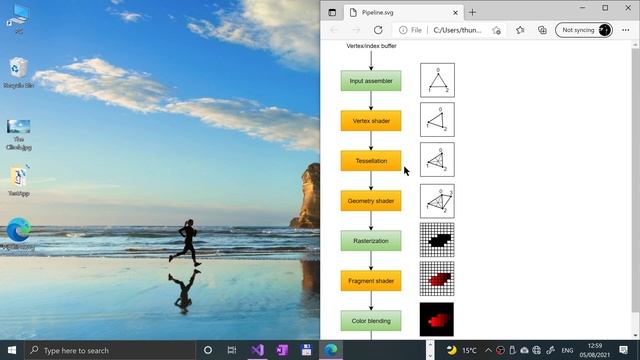640x360 pixels.
Task: Click the Color blending black-red thumbnail
Action: click(x=437, y=319)
